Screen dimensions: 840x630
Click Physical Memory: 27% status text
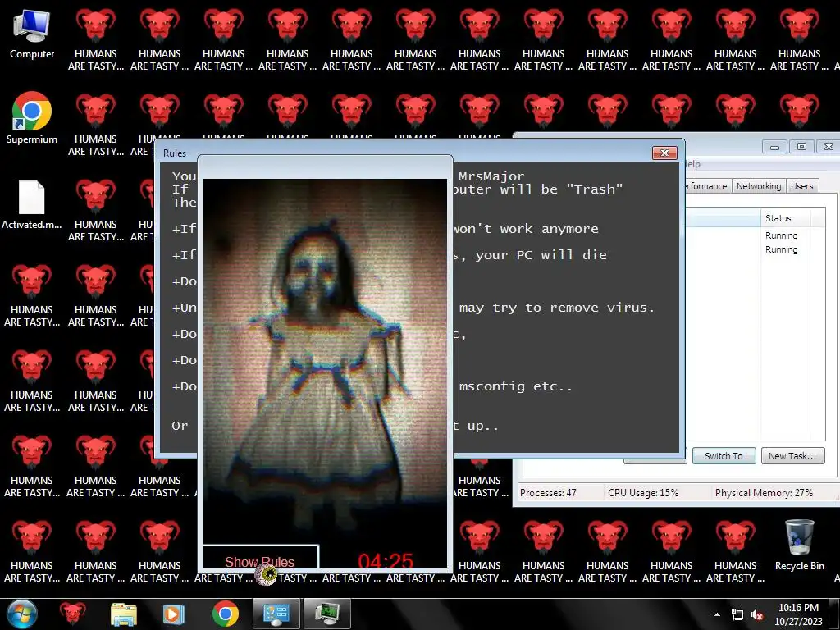click(x=764, y=493)
